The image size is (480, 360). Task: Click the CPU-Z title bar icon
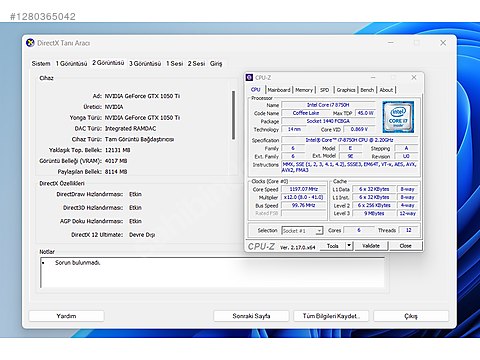pyautogui.click(x=249, y=77)
